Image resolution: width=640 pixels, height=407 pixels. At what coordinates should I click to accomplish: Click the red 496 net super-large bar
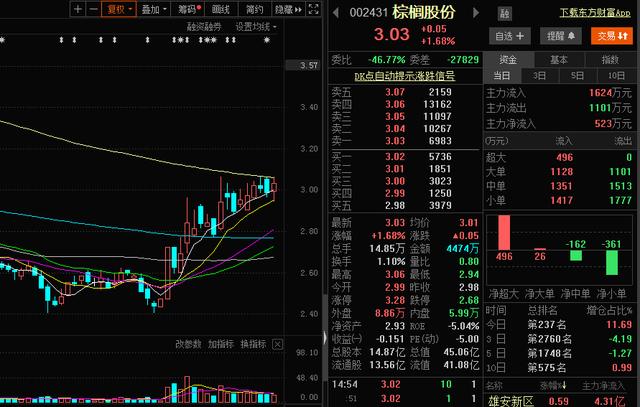pos(504,233)
